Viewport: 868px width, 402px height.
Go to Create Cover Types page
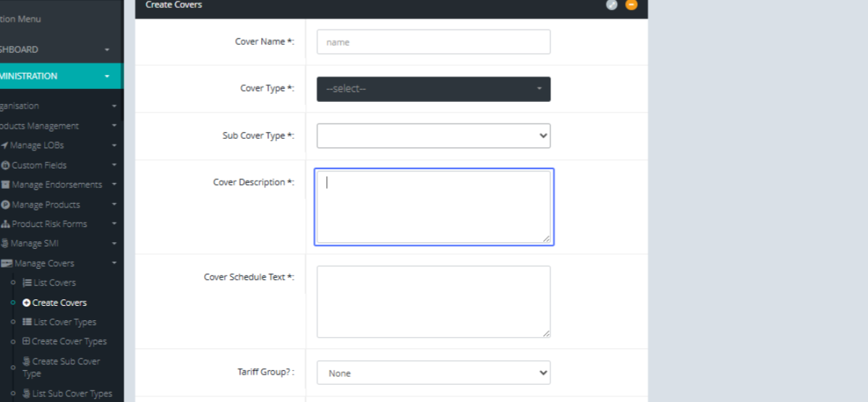pos(68,341)
